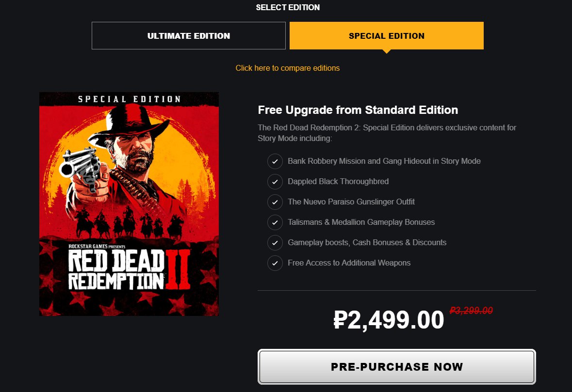
Task: Click the Red Dead Redemption II cover art
Action: [x=129, y=204]
